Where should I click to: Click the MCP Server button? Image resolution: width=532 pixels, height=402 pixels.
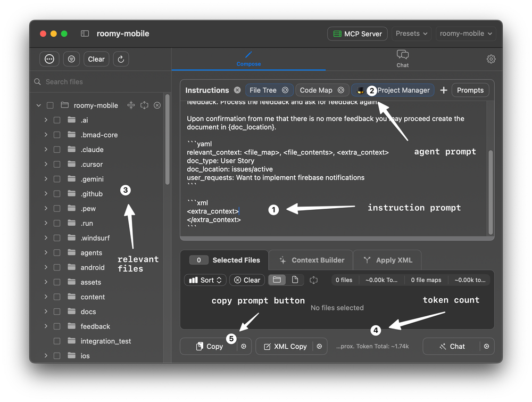click(358, 34)
